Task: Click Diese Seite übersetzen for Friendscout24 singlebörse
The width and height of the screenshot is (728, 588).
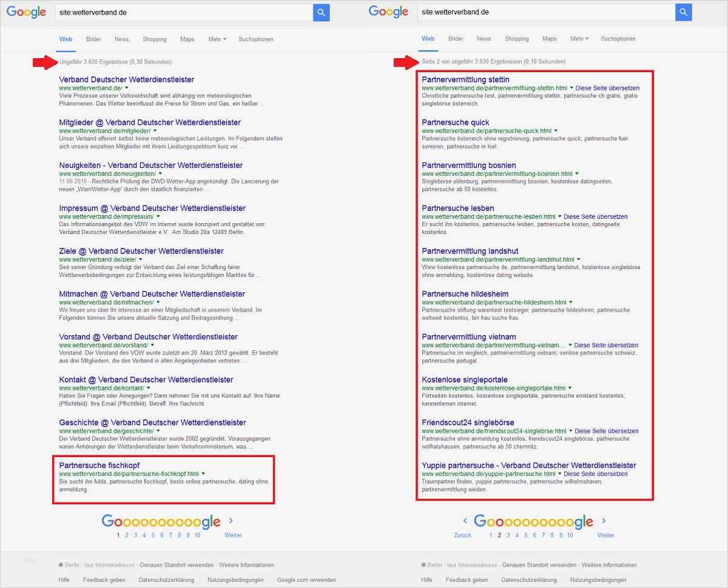Action: pos(606,431)
